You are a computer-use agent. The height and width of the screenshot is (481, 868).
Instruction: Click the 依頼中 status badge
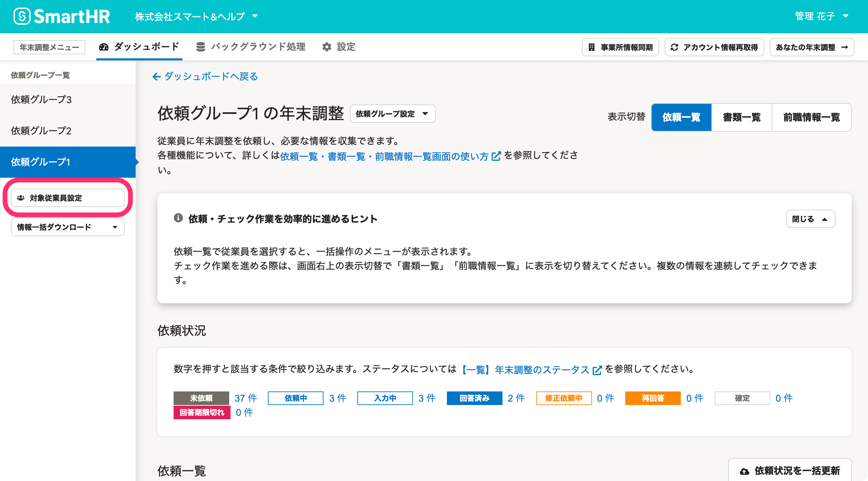296,398
